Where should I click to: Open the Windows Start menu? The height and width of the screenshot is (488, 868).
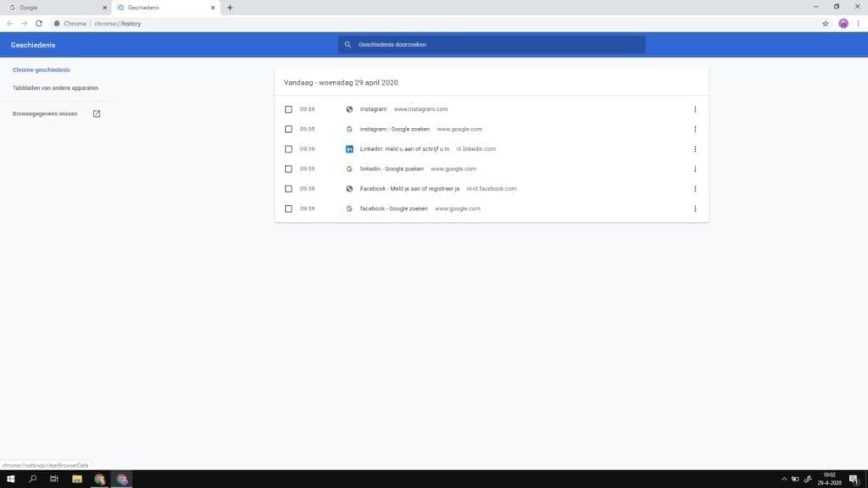point(10,480)
